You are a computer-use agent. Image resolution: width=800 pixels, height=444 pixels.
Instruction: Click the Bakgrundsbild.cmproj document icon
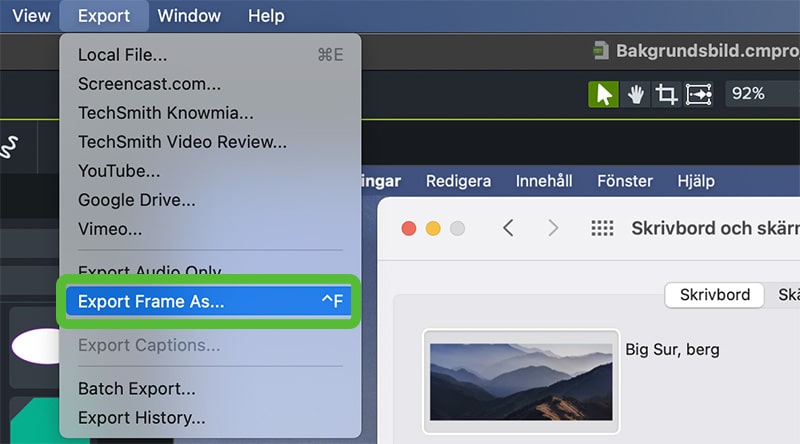click(x=601, y=51)
